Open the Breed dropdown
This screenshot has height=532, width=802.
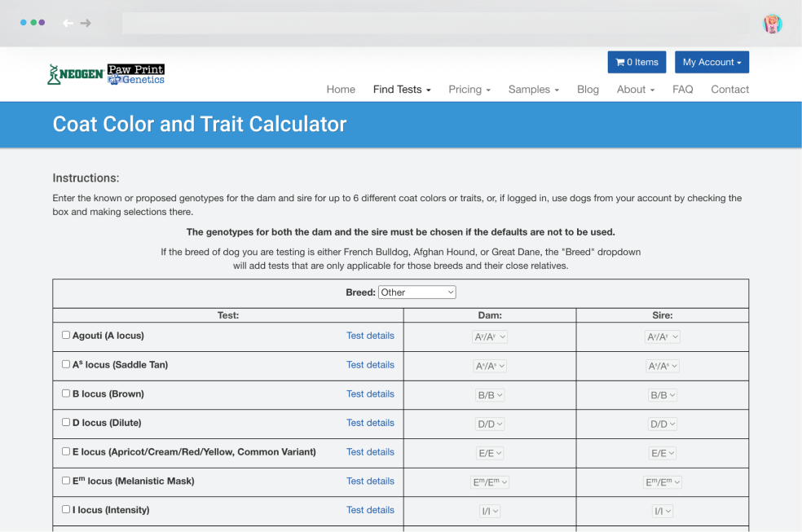pyautogui.click(x=416, y=292)
